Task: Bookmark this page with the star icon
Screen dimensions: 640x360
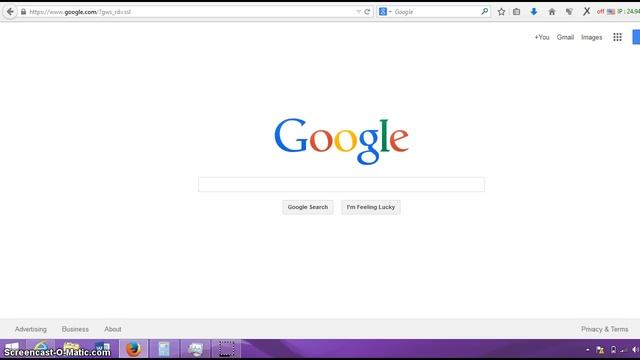Action: point(501,12)
